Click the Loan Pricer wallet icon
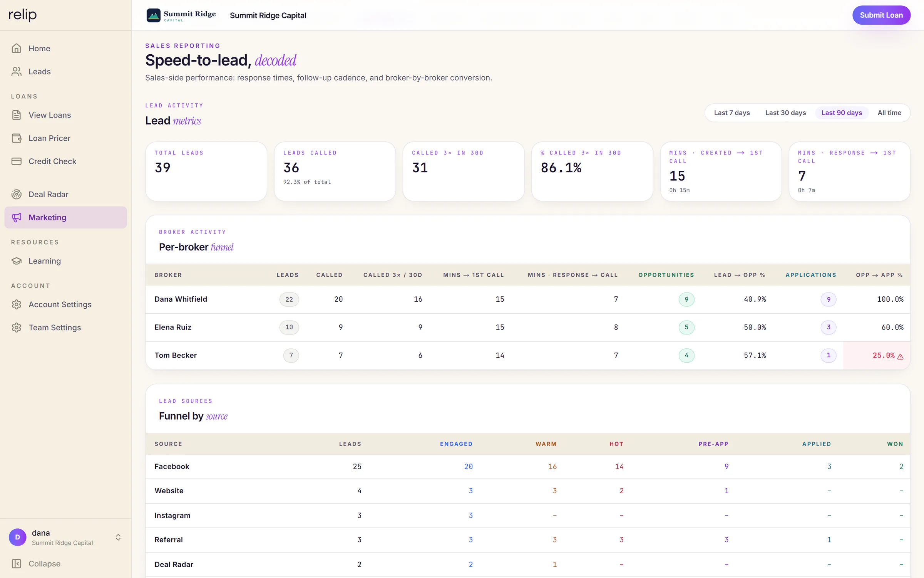Image resolution: width=924 pixels, height=578 pixels. (x=17, y=138)
